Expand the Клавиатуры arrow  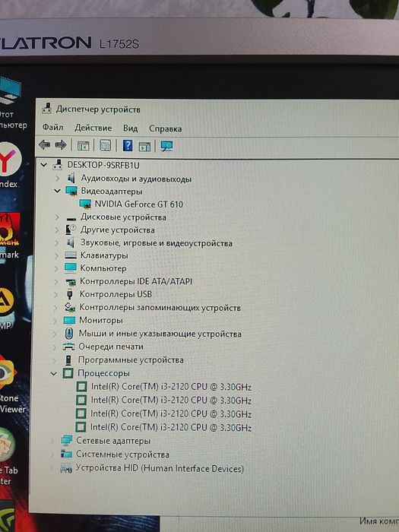click(56, 255)
